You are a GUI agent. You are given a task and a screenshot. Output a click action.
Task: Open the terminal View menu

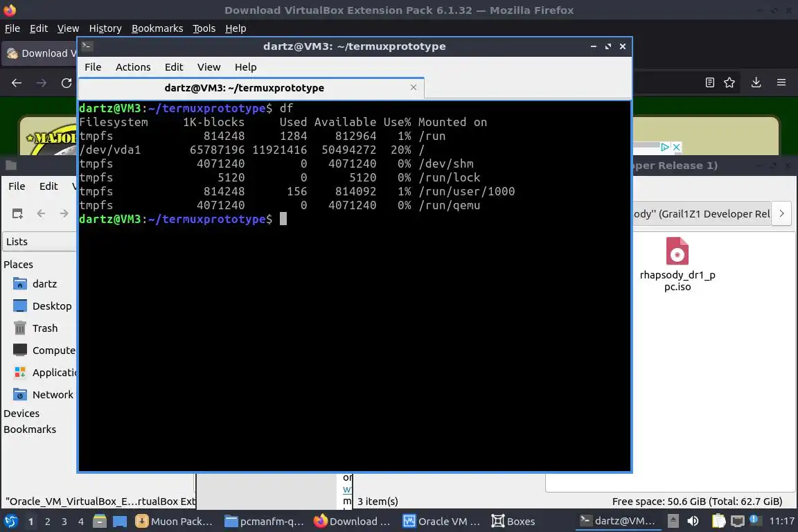(x=209, y=67)
